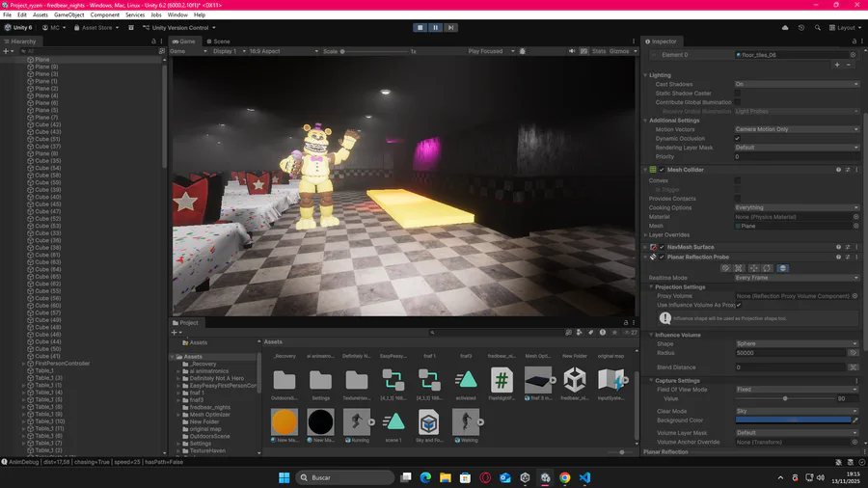Open the Window menu
Screen dimensions: 868x488
click(177, 14)
